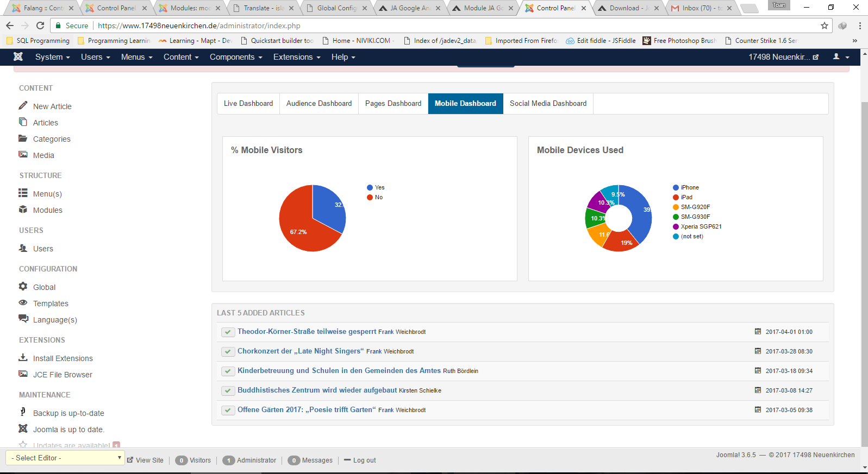Open the Select Editor combo box
The image size is (868, 474).
(x=65, y=458)
